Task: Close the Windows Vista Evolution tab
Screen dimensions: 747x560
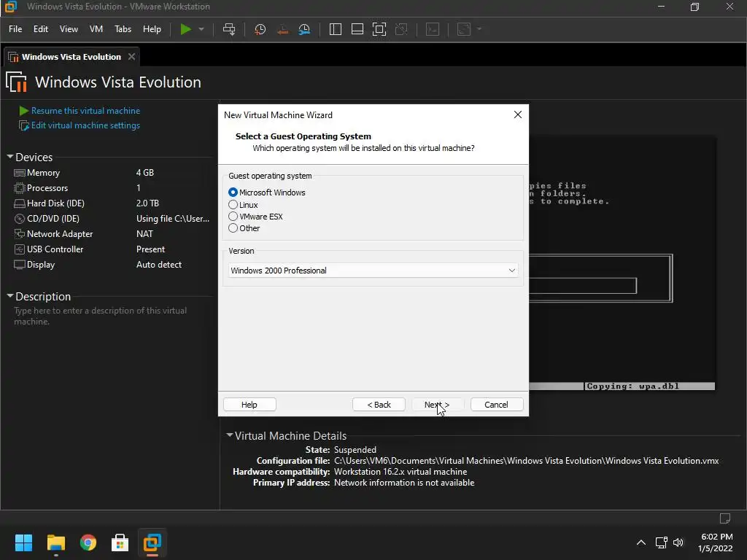Action: [131, 57]
